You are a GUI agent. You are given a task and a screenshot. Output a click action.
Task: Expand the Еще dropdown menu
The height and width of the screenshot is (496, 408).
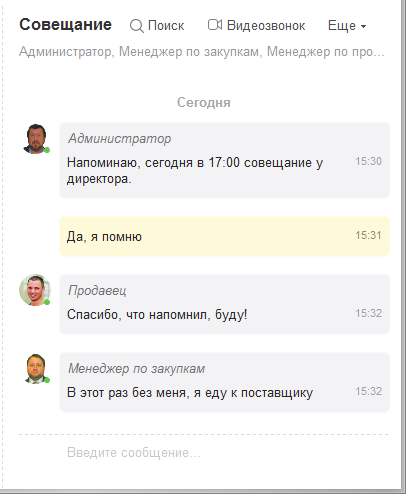pos(347,25)
